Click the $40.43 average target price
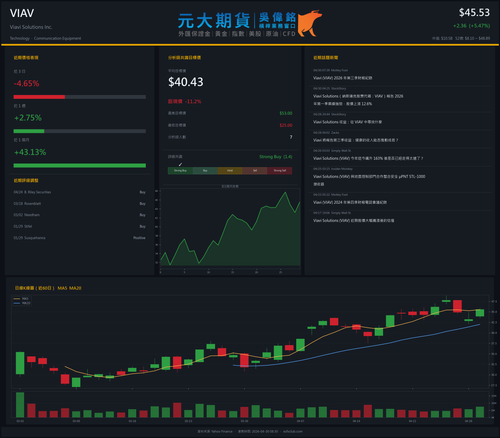 click(x=186, y=82)
